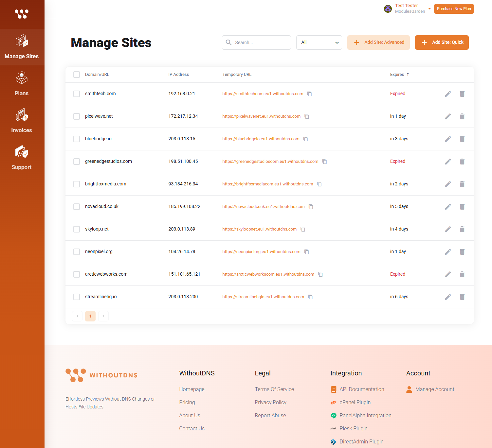
Task: Click the Add Site: Quick button
Action: [x=442, y=42]
